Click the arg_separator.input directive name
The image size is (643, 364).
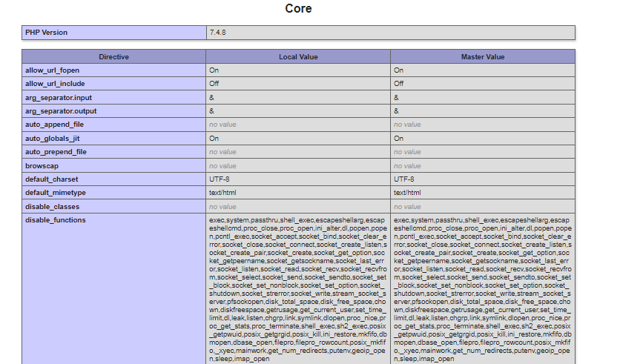click(x=59, y=97)
